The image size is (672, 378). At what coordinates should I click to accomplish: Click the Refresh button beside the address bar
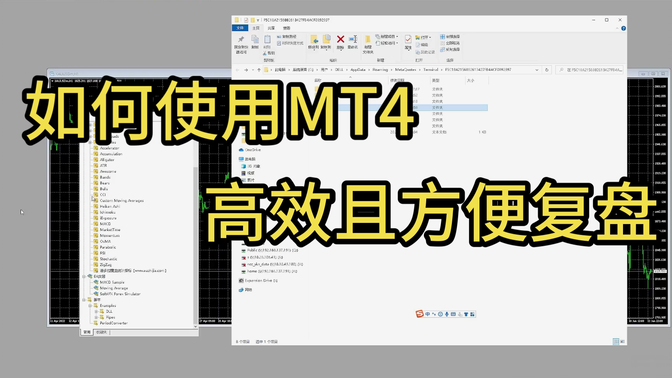click(547, 69)
